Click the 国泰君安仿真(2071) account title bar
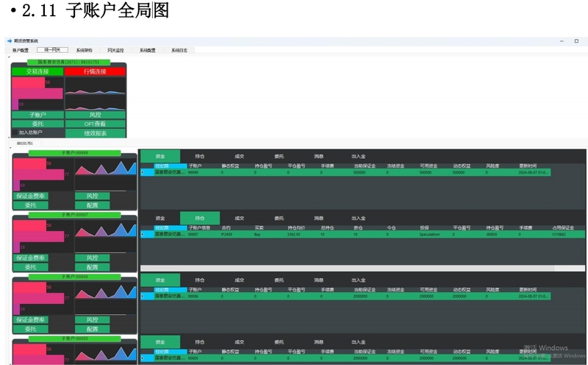Viewport: 588px width, 365px height. (68, 62)
